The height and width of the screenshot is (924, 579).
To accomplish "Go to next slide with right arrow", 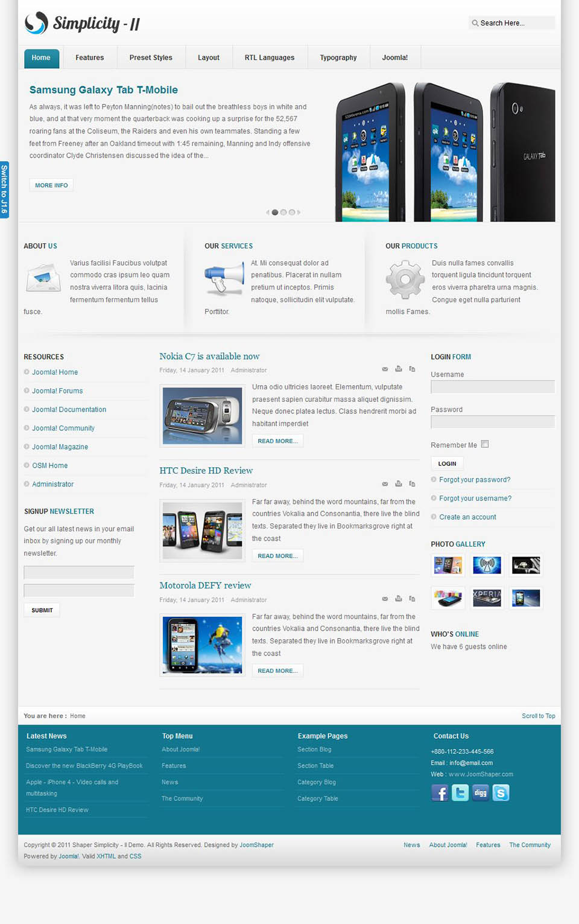I will (299, 212).
